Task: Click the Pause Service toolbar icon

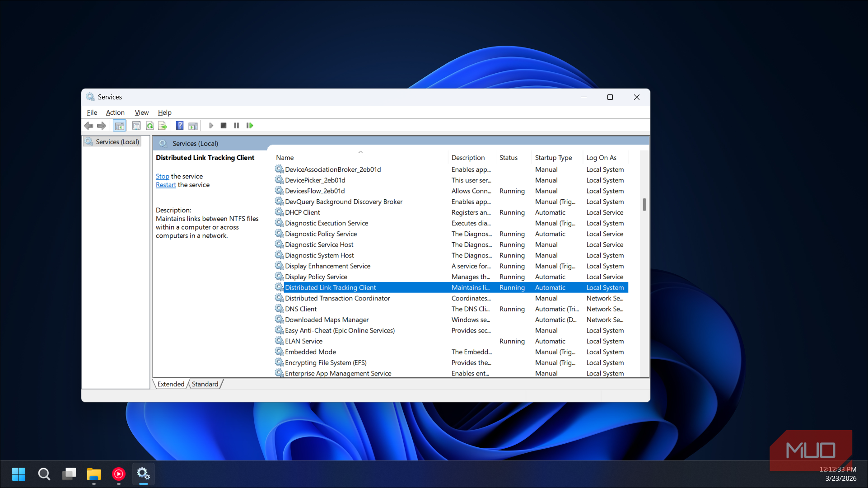Action: coord(236,126)
